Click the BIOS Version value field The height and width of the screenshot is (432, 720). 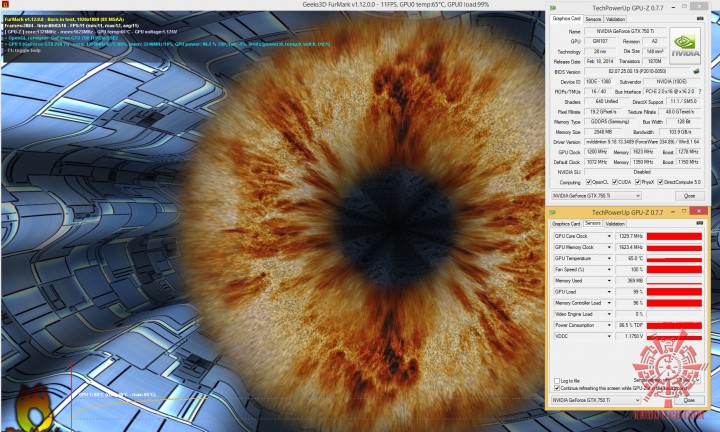click(637, 72)
